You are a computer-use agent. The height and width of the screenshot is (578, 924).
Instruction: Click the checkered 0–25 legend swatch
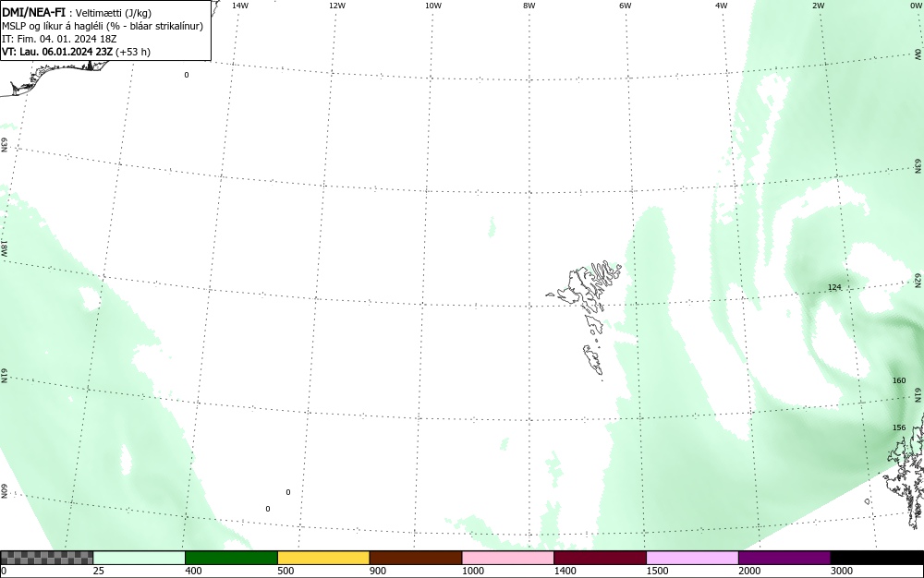46,558
